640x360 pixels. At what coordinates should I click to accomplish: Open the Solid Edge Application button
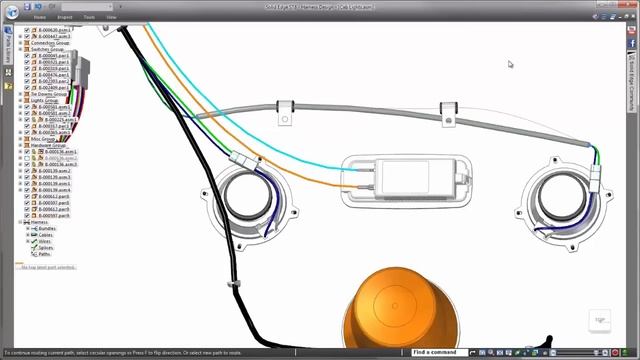[x=12, y=11]
